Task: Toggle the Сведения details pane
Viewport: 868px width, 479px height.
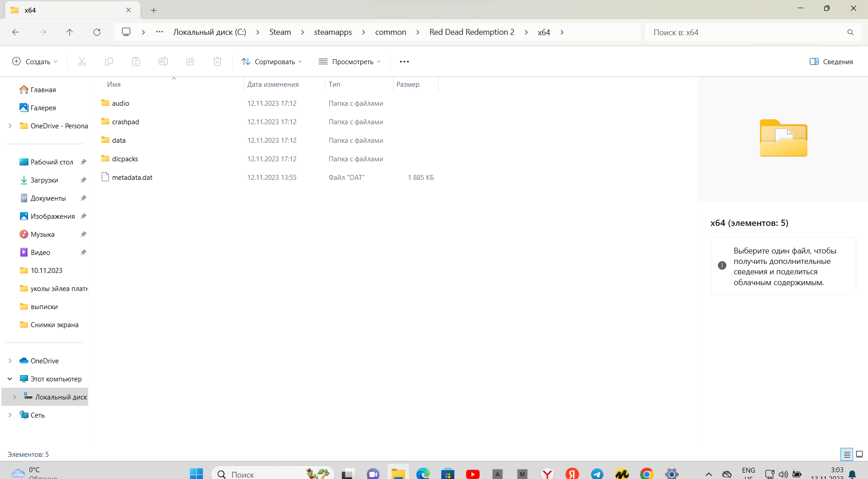Action: [831, 61]
